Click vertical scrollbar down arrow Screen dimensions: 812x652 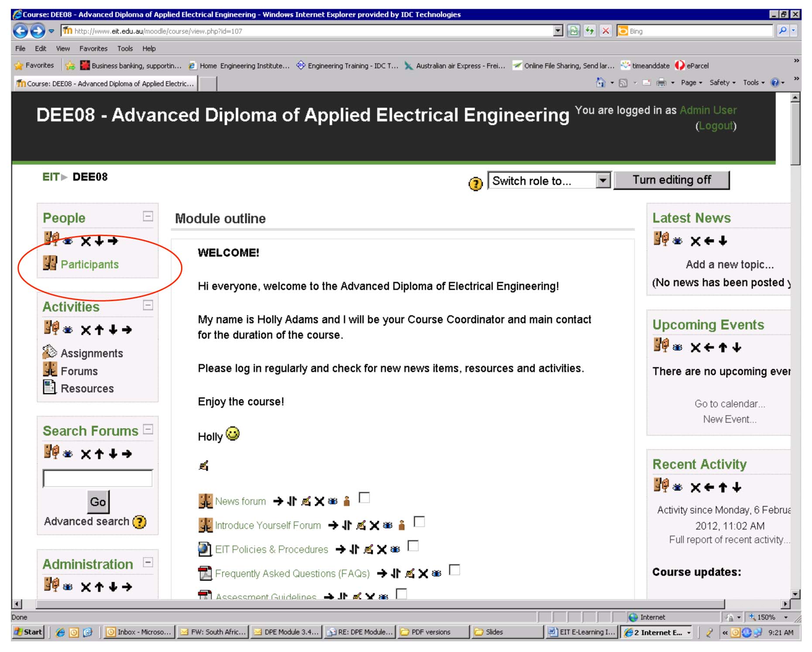[795, 594]
